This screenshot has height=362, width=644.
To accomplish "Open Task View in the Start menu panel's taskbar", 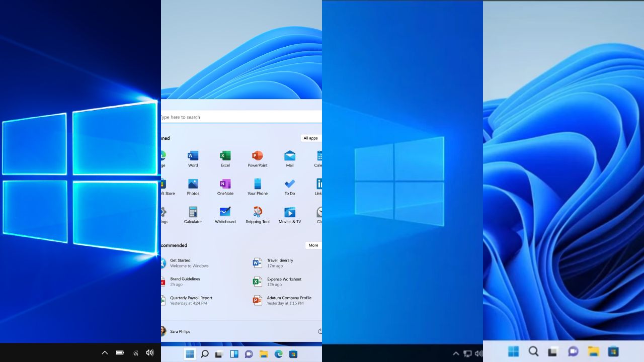I will [219, 354].
